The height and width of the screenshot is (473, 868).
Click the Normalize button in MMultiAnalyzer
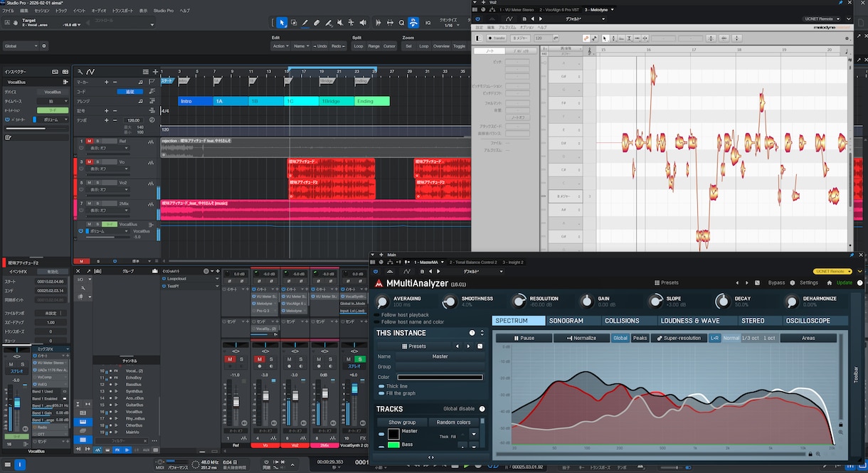click(581, 338)
